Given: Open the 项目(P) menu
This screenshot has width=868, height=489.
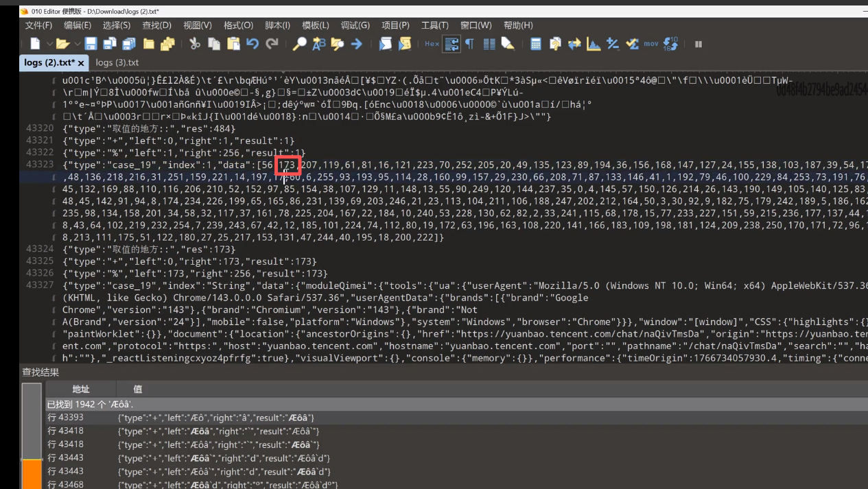Looking at the screenshot, I should pos(395,25).
